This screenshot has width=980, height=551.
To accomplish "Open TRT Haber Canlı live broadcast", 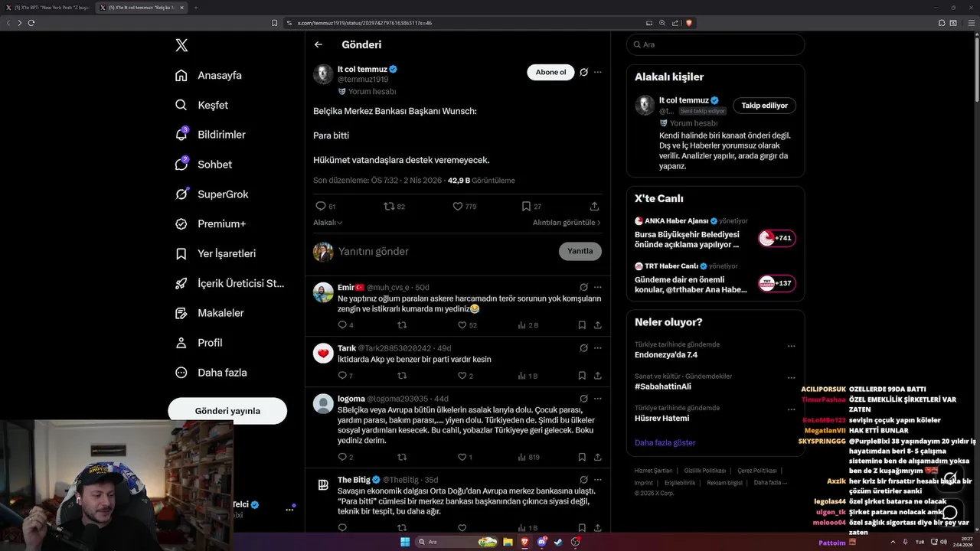I will 715,279.
